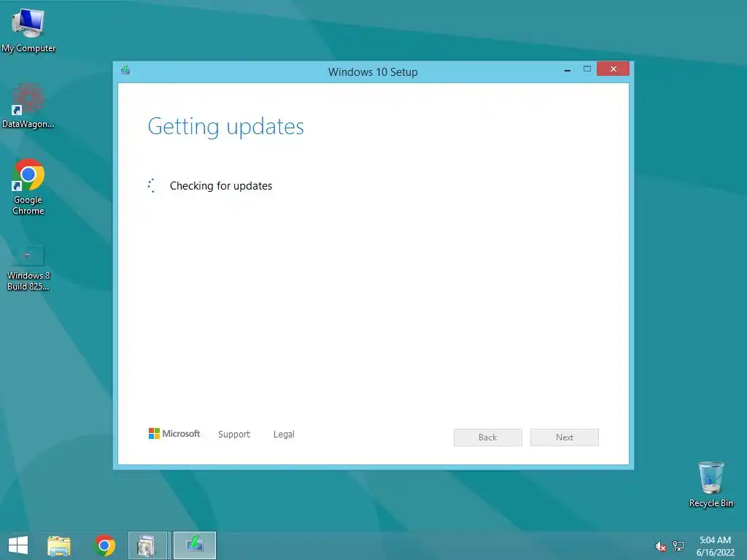Screen dimensions: 747x560
Task: Switch to the Windows 10 Setup taskbar icon
Action: point(194,545)
